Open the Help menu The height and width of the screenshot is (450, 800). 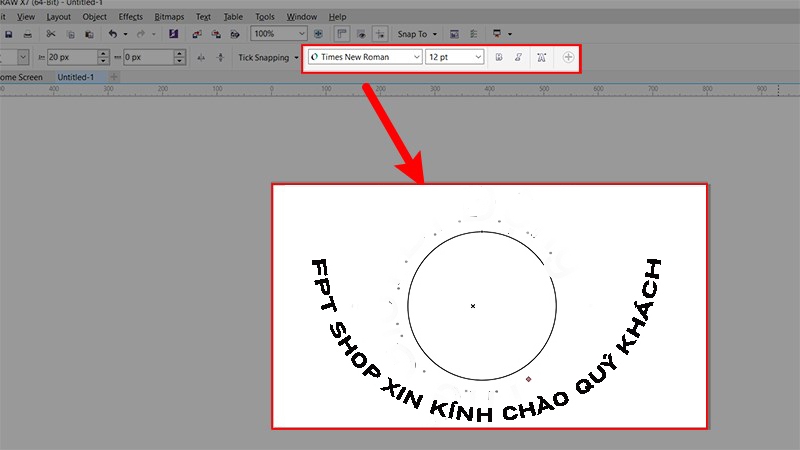point(337,17)
